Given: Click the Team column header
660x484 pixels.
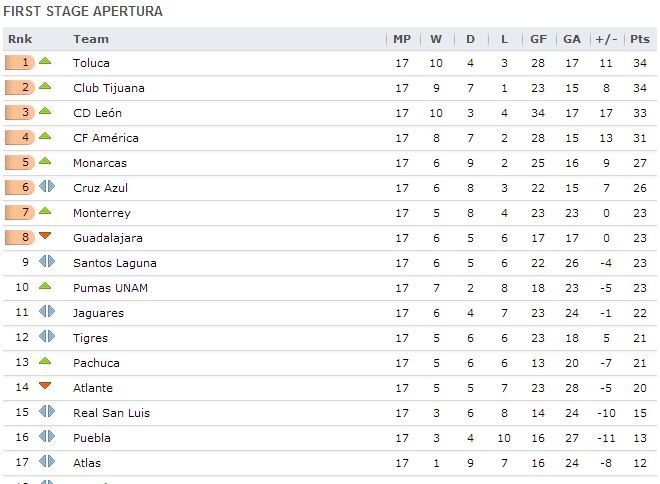Looking at the screenshot, I should pos(91,39).
